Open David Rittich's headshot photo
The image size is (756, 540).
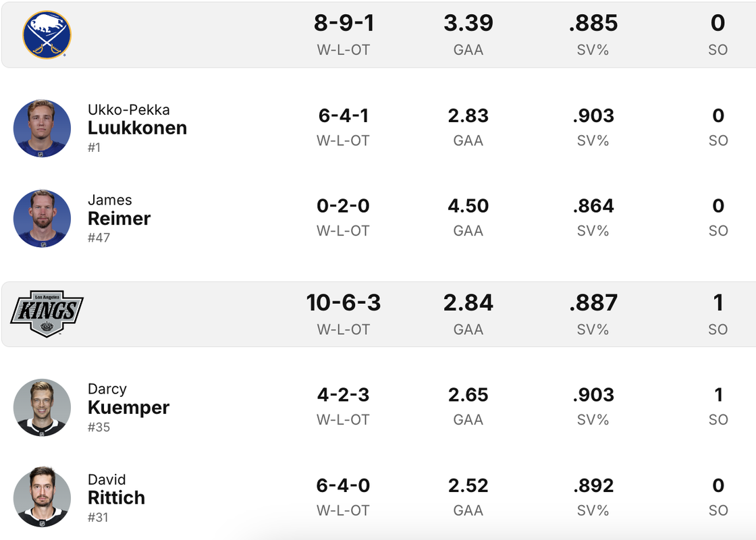pyautogui.click(x=42, y=497)
